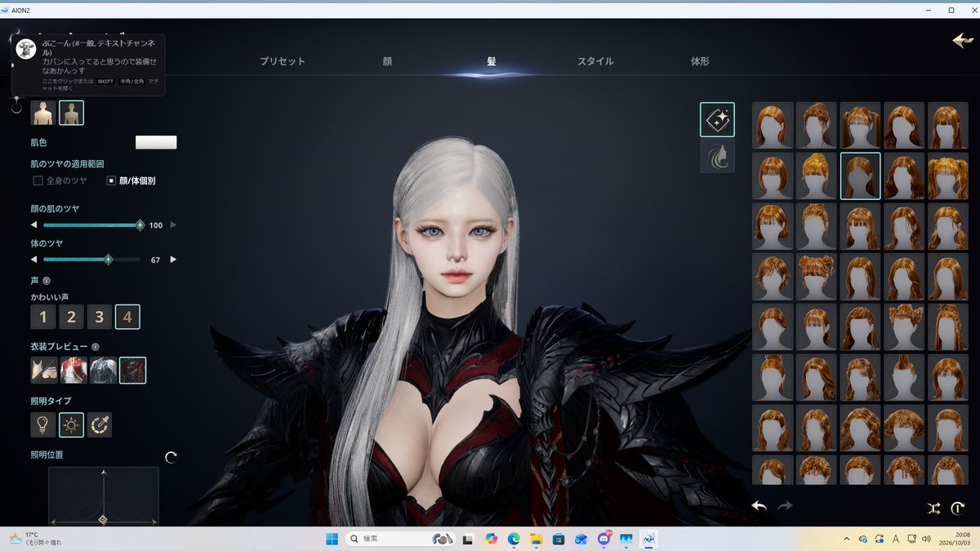Open the Windows Start menu
Screen dimensions: 980x551
[332, 539]
